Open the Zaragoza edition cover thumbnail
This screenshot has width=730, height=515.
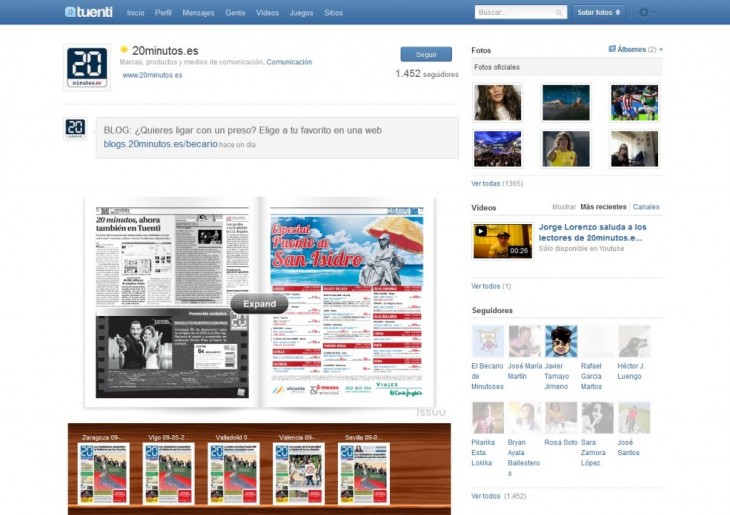[104, 473]
